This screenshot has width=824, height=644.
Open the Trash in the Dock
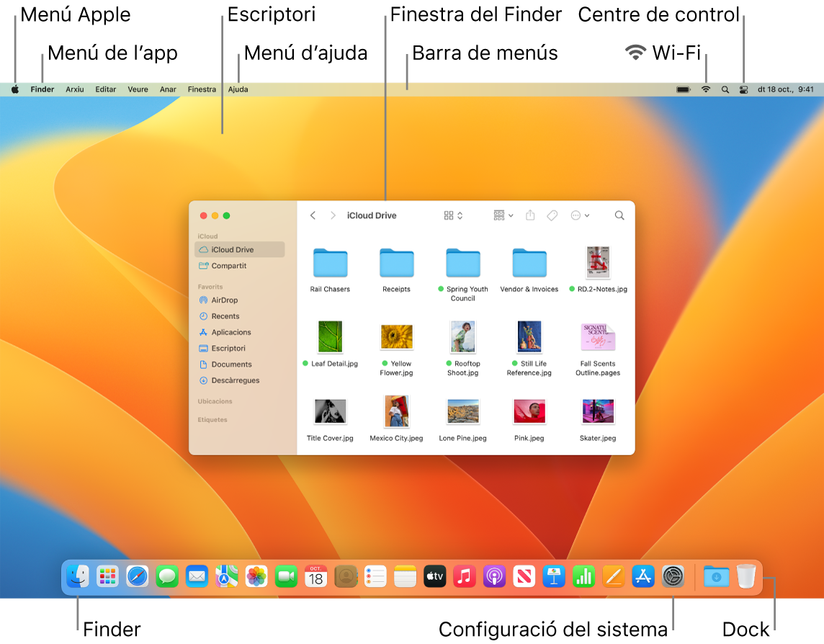point(746,577)
